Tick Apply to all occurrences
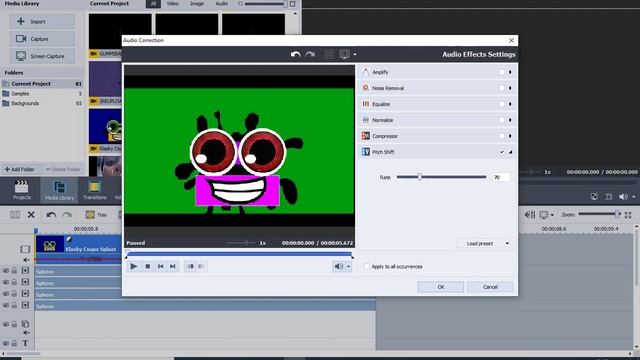 pos(367,267)
